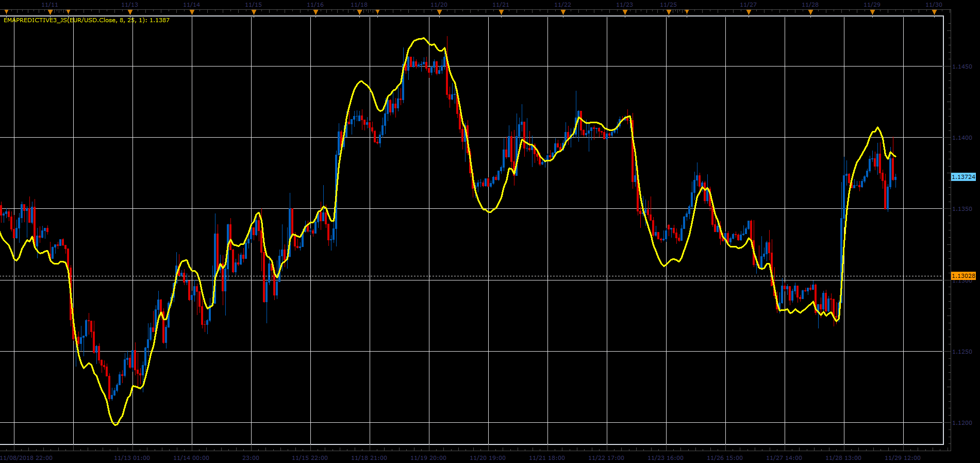Click the 11/26 15:00 time axis label

725,458
